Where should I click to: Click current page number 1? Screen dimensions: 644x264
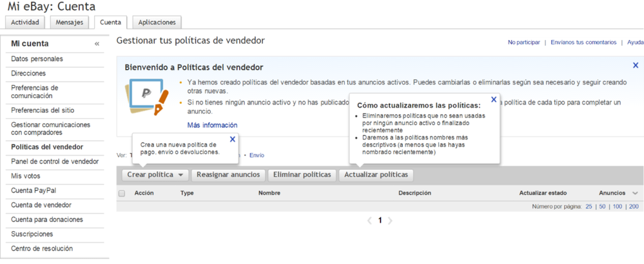[380, 221]
